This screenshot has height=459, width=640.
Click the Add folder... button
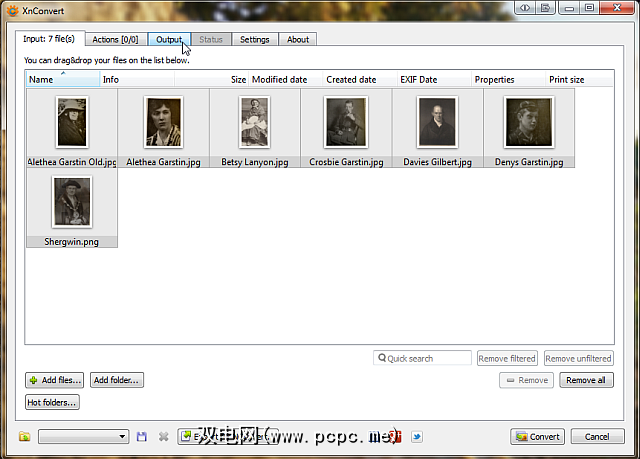(117, 380)
